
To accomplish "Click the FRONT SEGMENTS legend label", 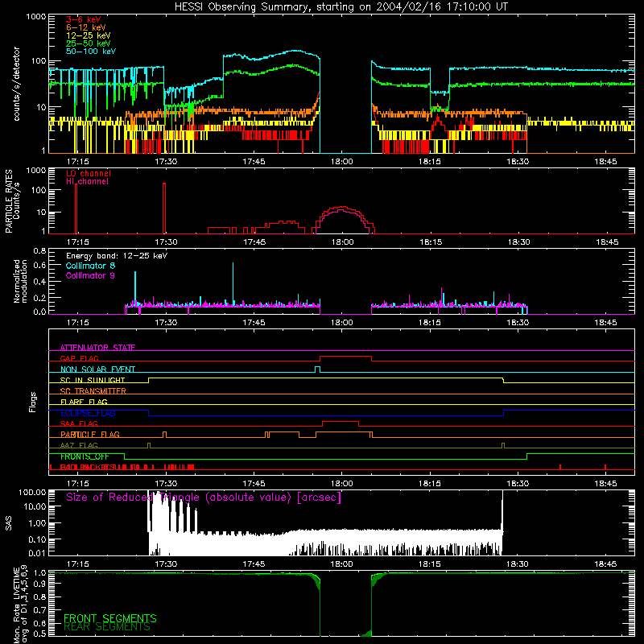I will [110, 618].
